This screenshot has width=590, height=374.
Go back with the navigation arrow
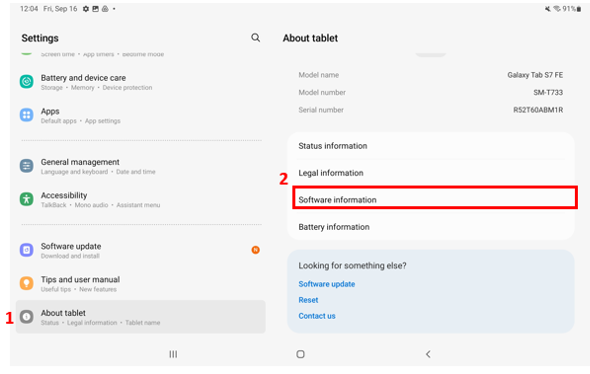pyautogui.click(x=428, y=354)
